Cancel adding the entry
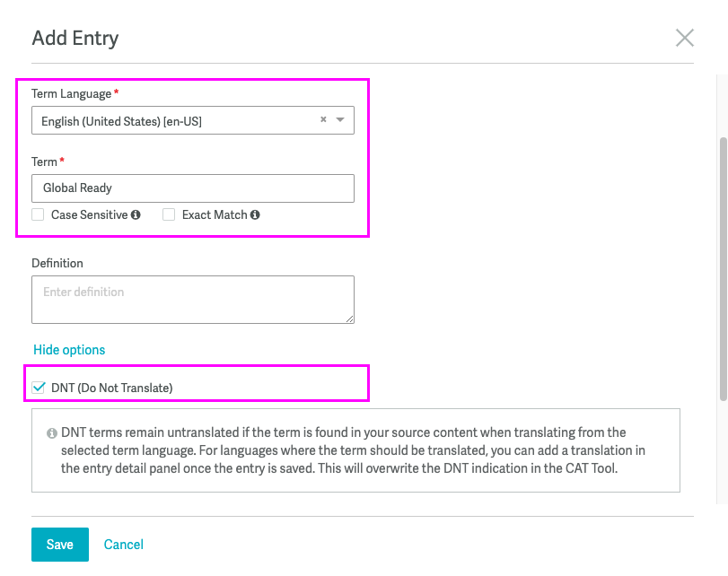This screenshot has height=576, width=728. (x=124, y=545)
